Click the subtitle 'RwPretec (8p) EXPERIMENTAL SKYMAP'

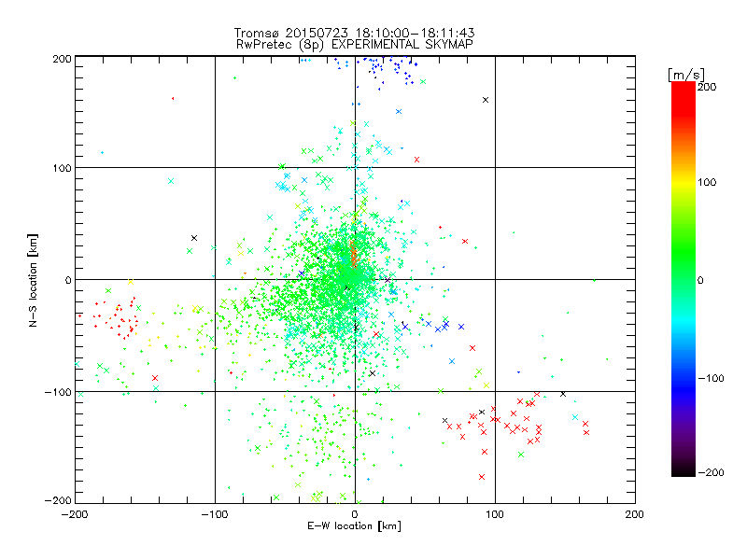click(x=355, y=44)
